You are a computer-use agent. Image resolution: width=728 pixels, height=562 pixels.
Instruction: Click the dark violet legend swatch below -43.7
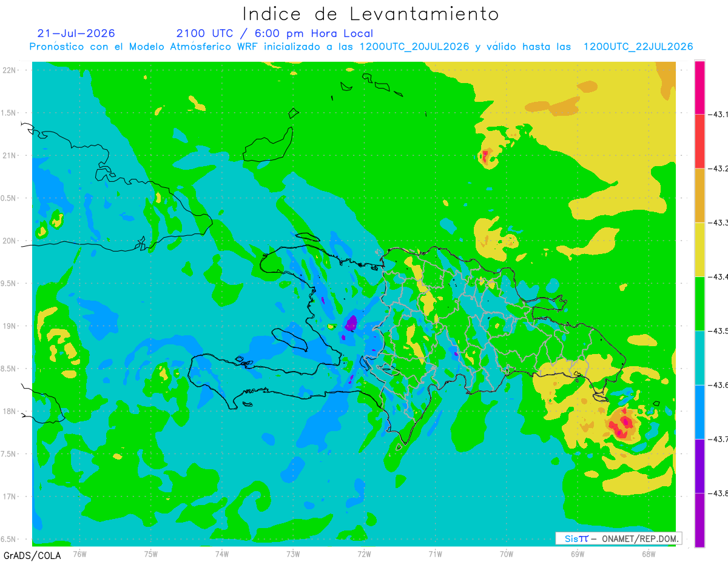pos(699,465)
